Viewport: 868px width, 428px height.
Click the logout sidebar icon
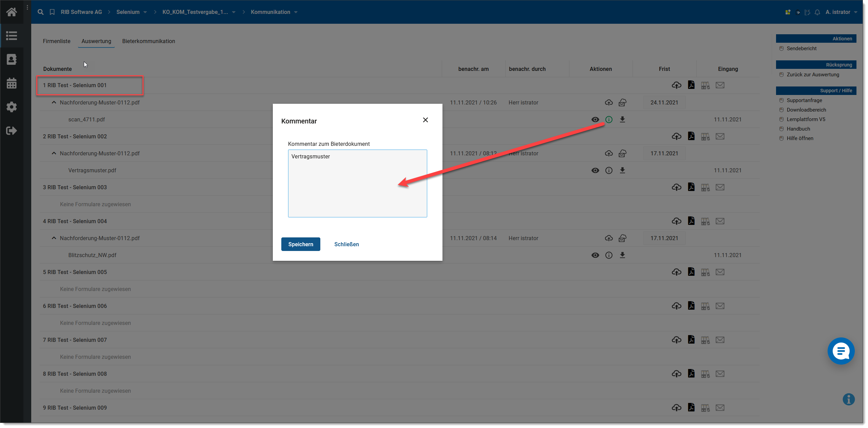[x=12, y=131]
